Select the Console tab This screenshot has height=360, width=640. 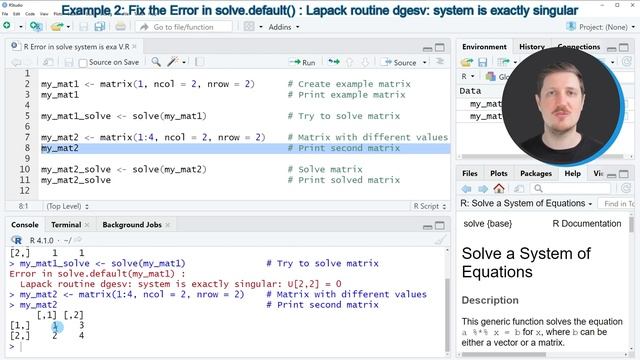(25, 224)
